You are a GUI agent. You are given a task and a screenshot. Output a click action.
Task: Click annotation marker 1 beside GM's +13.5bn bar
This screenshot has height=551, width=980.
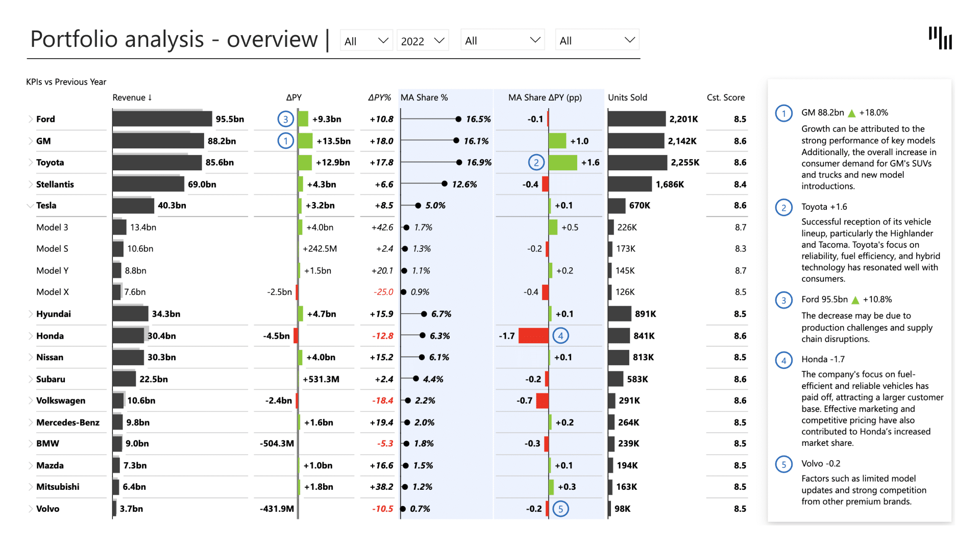coord(286,141)
